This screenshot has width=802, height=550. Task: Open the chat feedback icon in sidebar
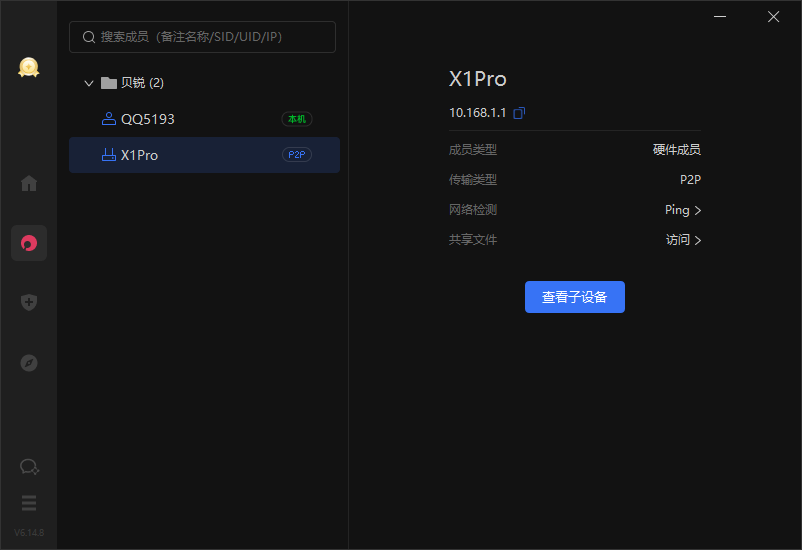point(29,467)
